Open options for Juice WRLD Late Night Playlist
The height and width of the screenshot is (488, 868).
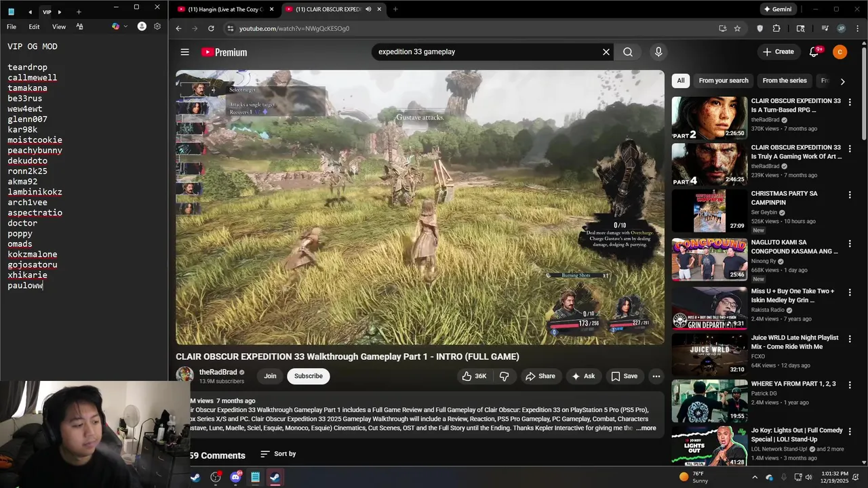tap(849, 339)
